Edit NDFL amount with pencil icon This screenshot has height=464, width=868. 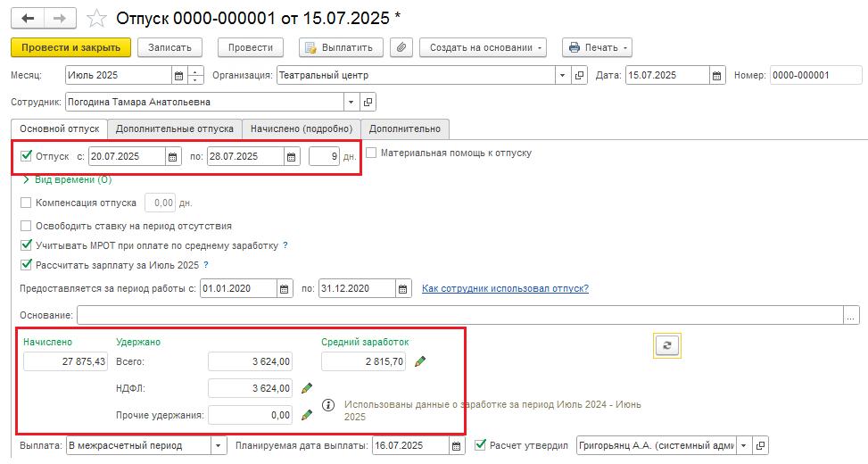307,388
